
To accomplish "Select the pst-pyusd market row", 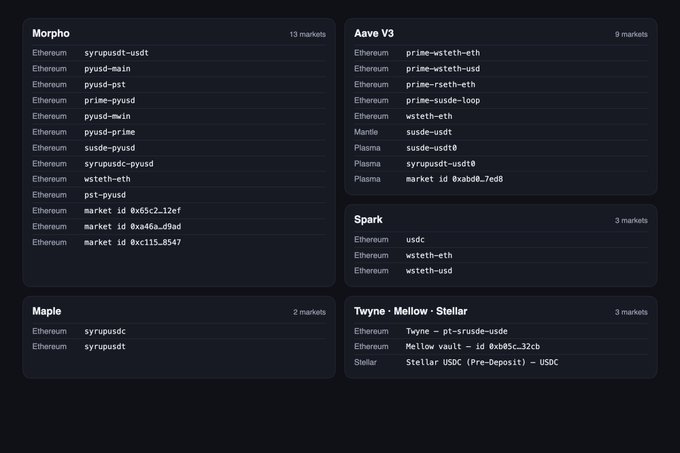I will [179, 195].
